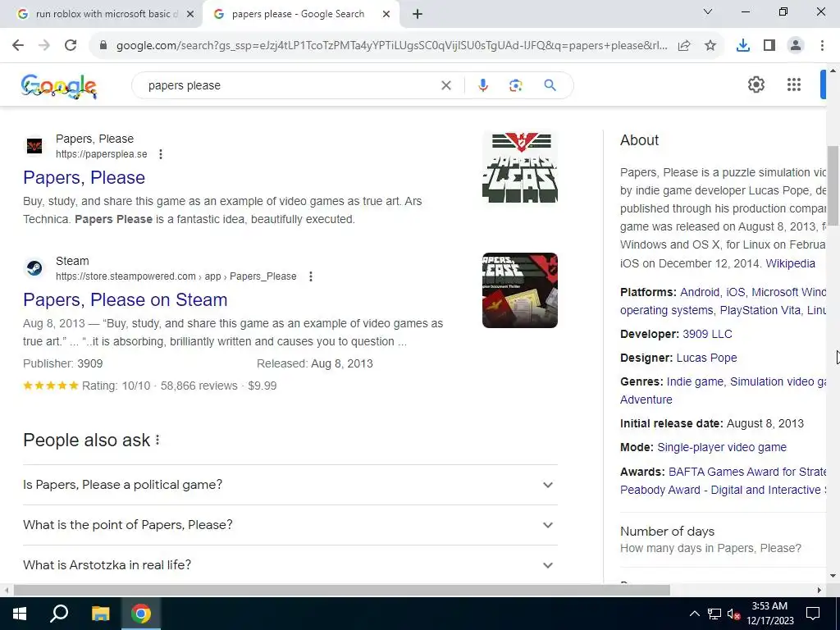Screen dimensions: 840x630
Task: Open Windows taskbar search
Action: pos(59,614)
